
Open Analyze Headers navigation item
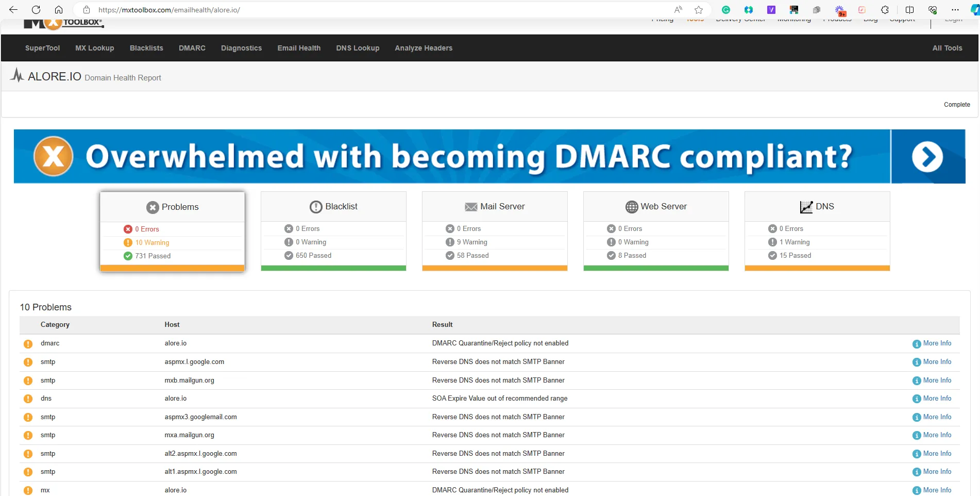pos(424,48)
